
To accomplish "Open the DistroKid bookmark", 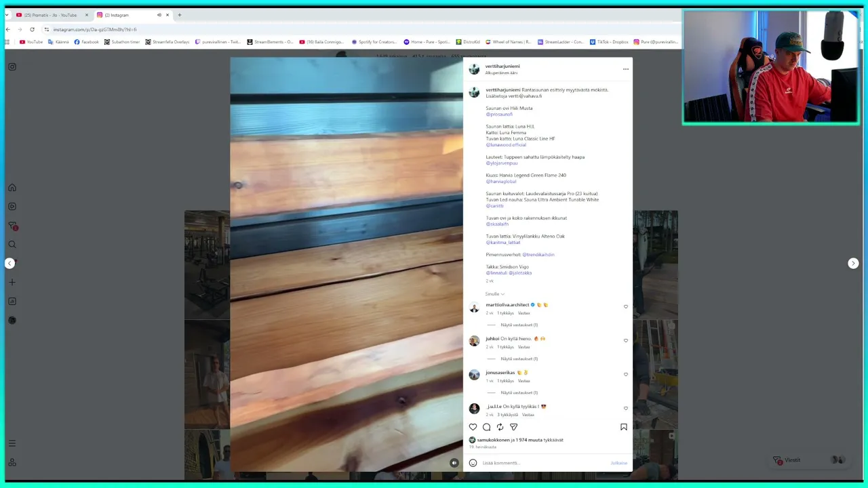I will pos(468,42).
